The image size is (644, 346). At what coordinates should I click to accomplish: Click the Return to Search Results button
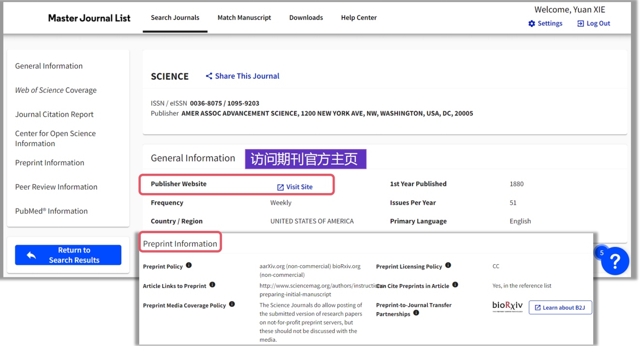68,255
